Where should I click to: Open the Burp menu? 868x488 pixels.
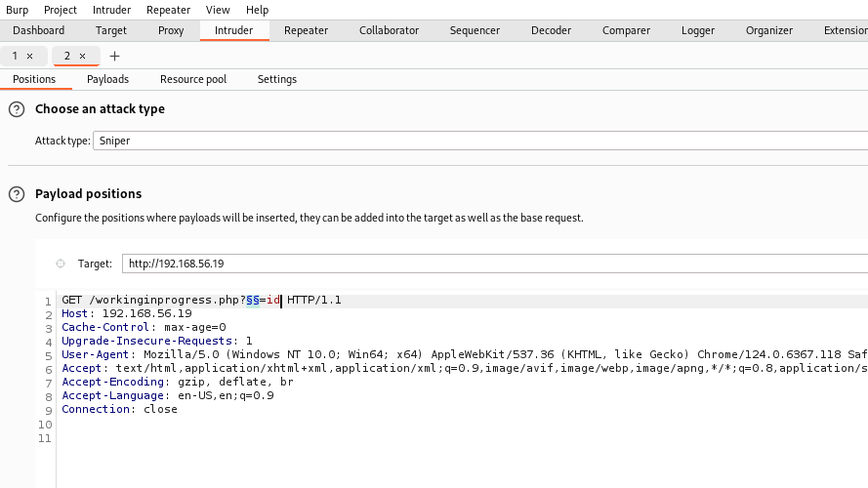pos(18,10)
